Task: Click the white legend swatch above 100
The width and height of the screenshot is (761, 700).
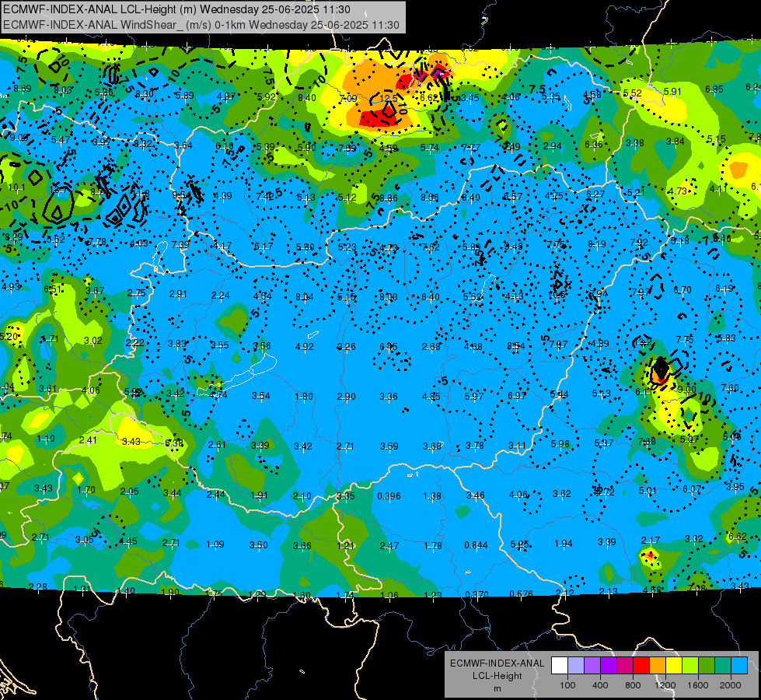Action: 560,666
